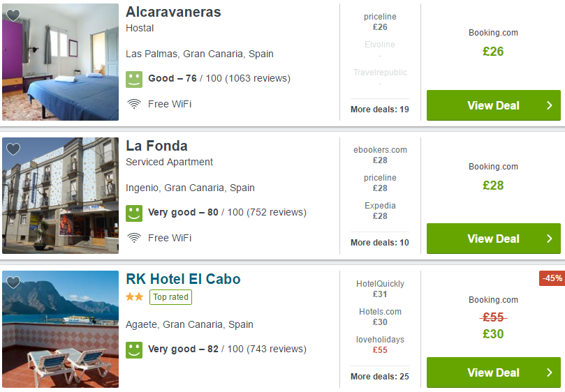The image size is (565, 392).
Task: Expand More deals: 19 for Alcaravaneras
Action: pos(380,110)
